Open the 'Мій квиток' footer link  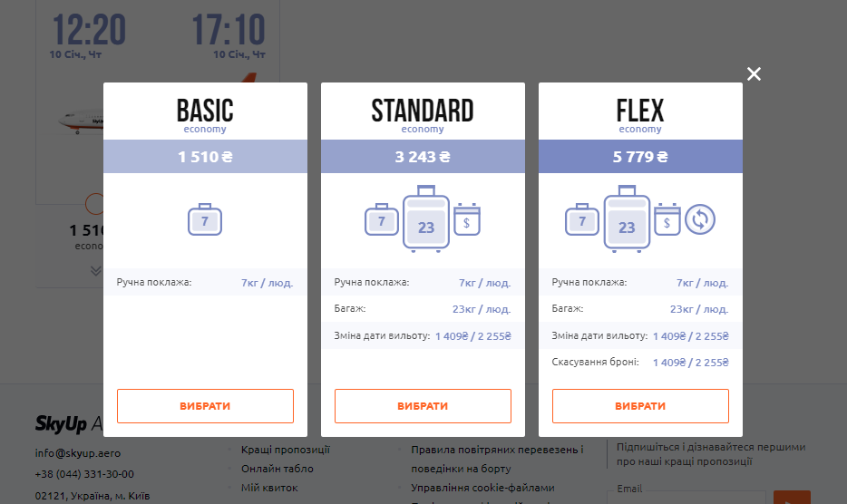click(x=268, y=488)
